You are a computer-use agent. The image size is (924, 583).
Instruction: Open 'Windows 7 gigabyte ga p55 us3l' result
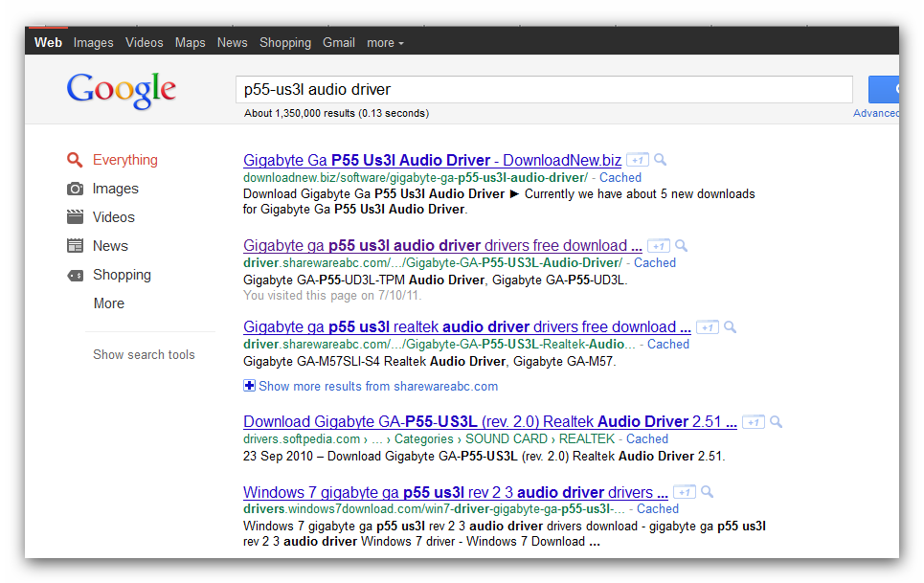coord(456,492)
